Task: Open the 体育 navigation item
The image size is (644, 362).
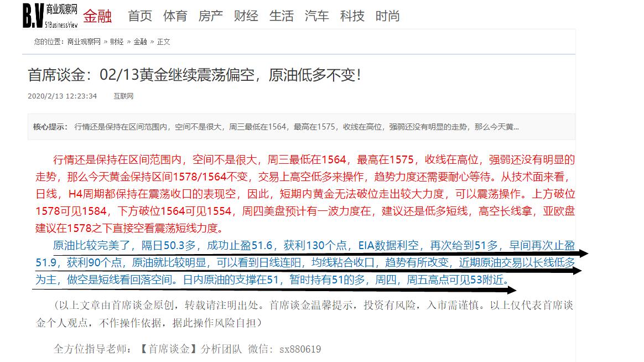Action: 175,16
